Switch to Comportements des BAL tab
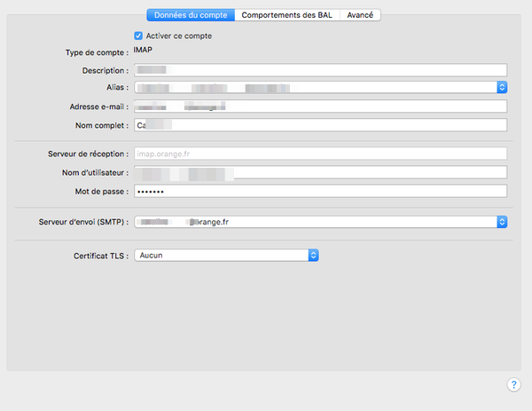Screen dimensions: 532x411 pos(288,15)
